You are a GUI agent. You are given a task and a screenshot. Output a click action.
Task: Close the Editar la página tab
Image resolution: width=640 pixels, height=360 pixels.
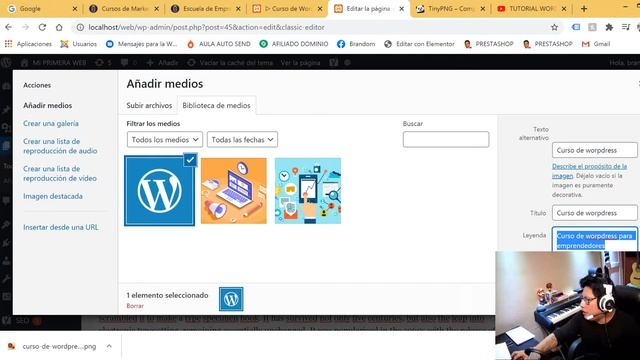[401, 9]
